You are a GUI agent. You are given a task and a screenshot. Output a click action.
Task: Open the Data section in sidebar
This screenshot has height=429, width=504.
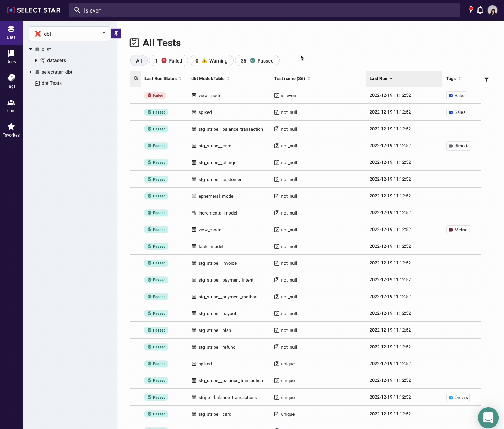(x=11, y=33)
